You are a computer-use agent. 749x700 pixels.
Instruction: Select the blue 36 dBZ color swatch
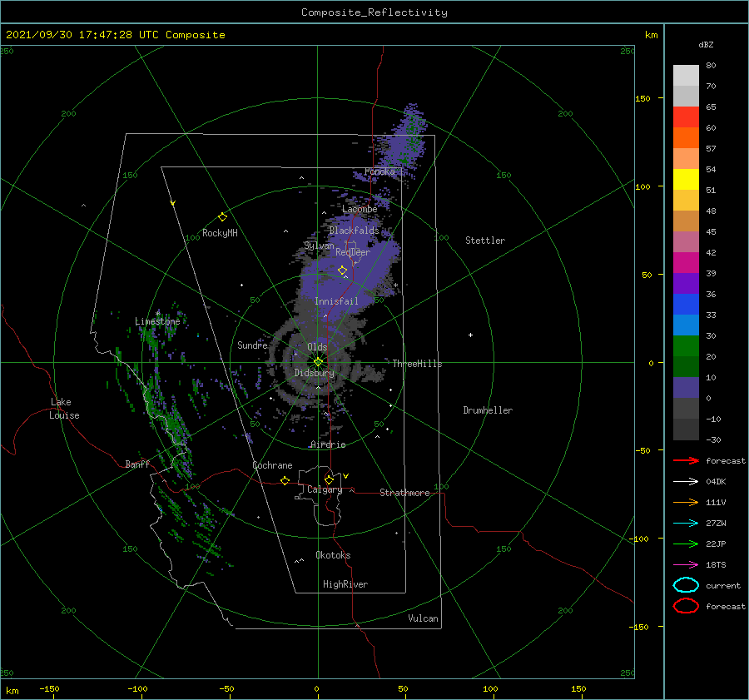(686, 304)
